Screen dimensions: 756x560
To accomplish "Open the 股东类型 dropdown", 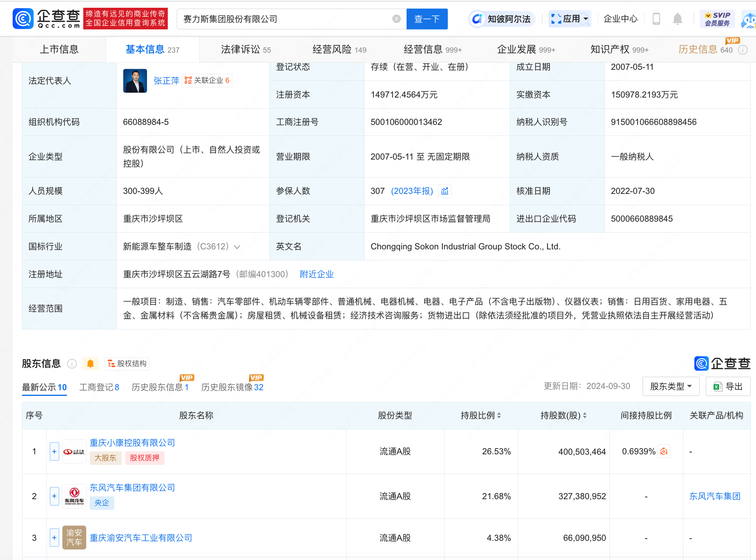I will click(670, 386).
